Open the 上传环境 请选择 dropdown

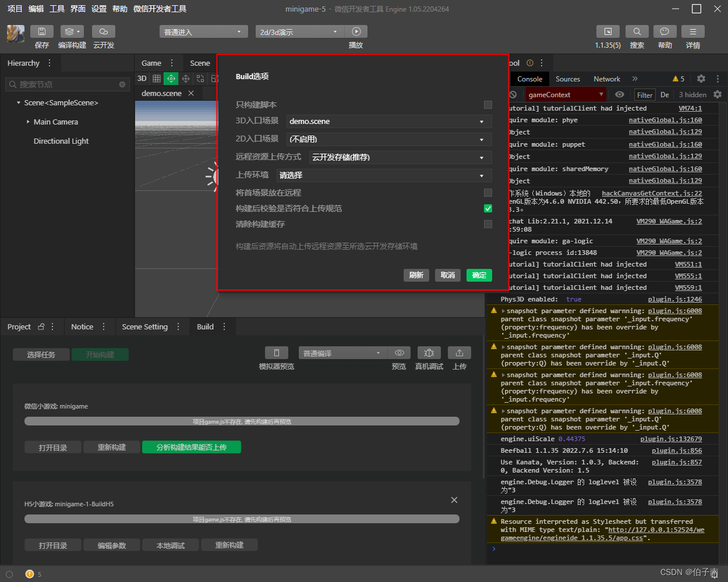384,176
